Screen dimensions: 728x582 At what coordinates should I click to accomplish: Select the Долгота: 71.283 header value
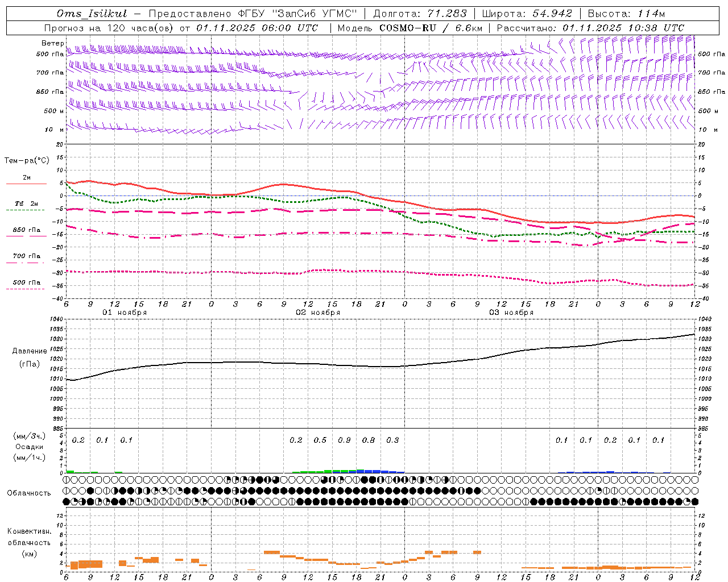pyautogui.click(x=420, y=14)
